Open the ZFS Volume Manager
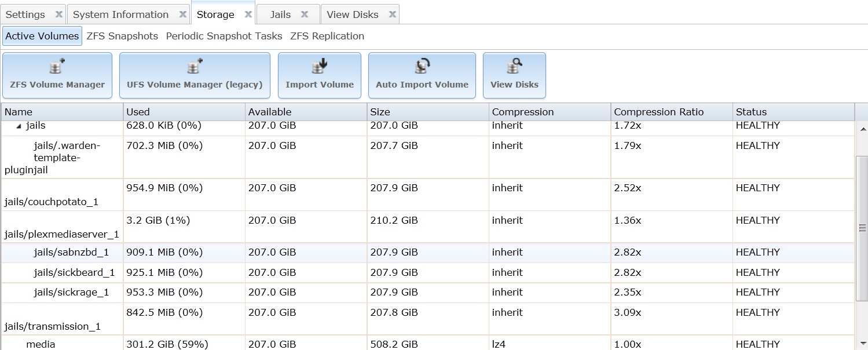The height and width of the screenshot is (350, 868). [57, 75]
